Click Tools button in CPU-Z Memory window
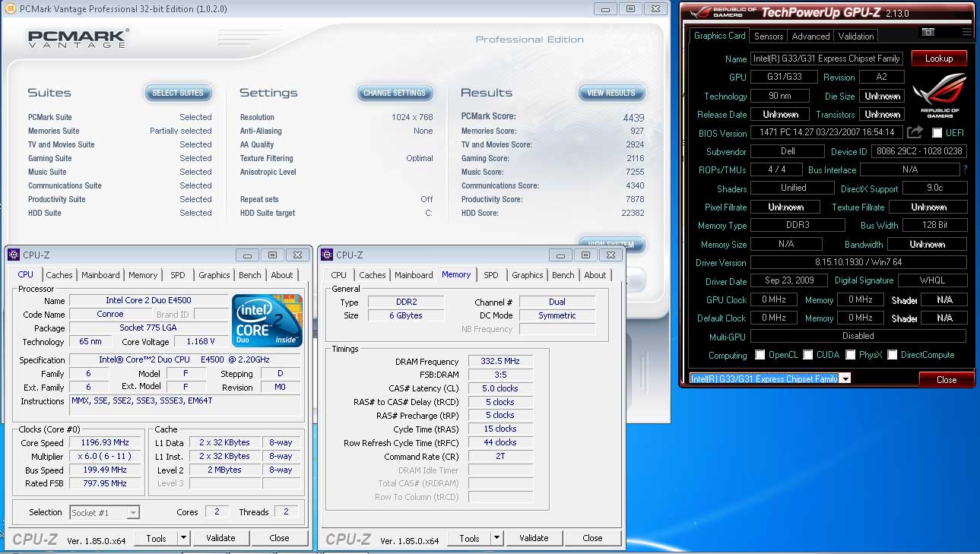Screen dimensions: 980x554 point(469,538)
